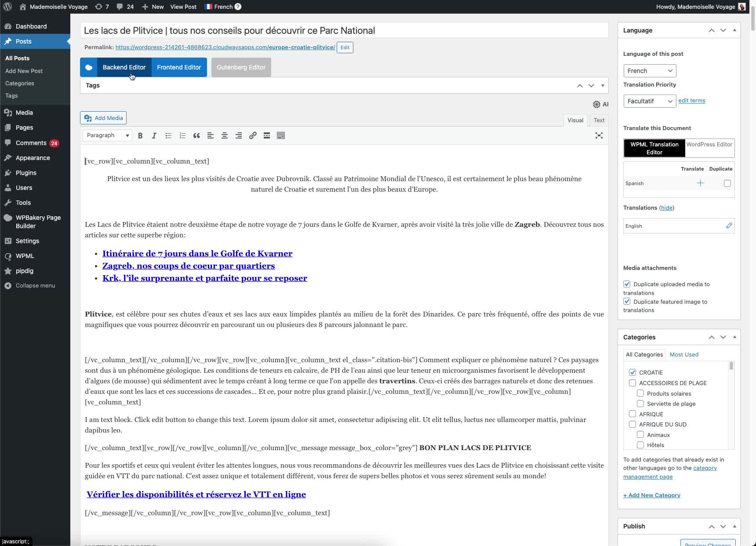Click the categories list scrollbar

tap(731, 366)
